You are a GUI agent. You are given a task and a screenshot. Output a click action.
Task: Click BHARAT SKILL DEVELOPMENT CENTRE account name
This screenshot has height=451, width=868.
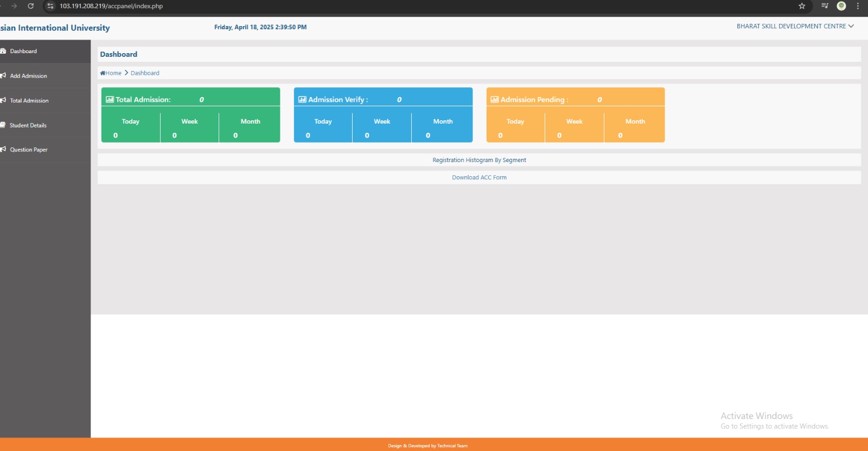coord(791,26)
